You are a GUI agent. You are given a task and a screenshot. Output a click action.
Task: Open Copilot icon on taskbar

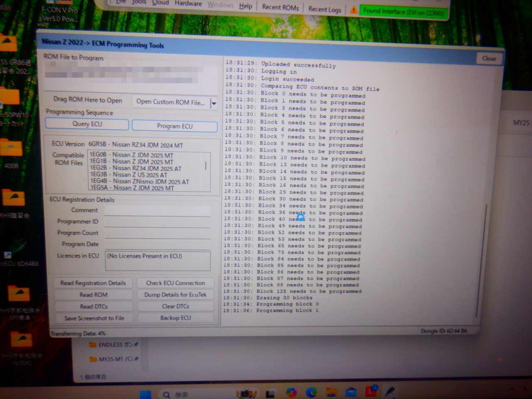(291, 392)
